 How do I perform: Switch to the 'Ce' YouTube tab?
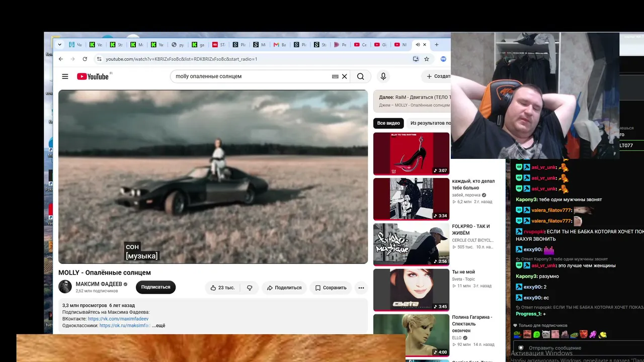[360, 45]
